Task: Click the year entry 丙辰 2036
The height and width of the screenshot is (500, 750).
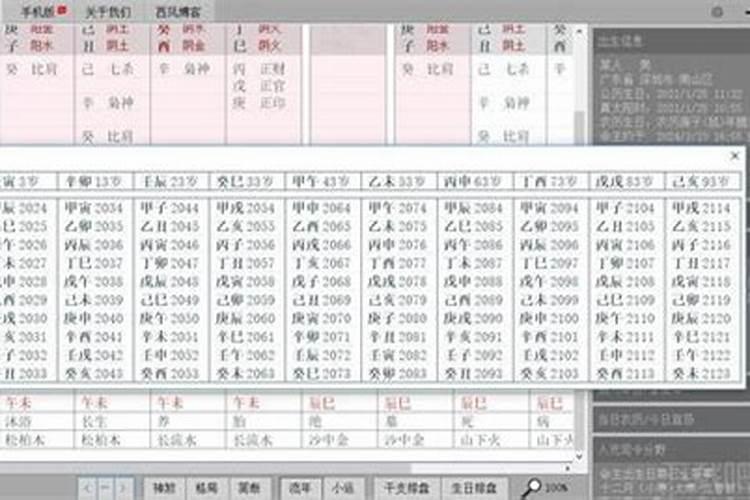Action: pyautogui.click(x=94, y=245)
